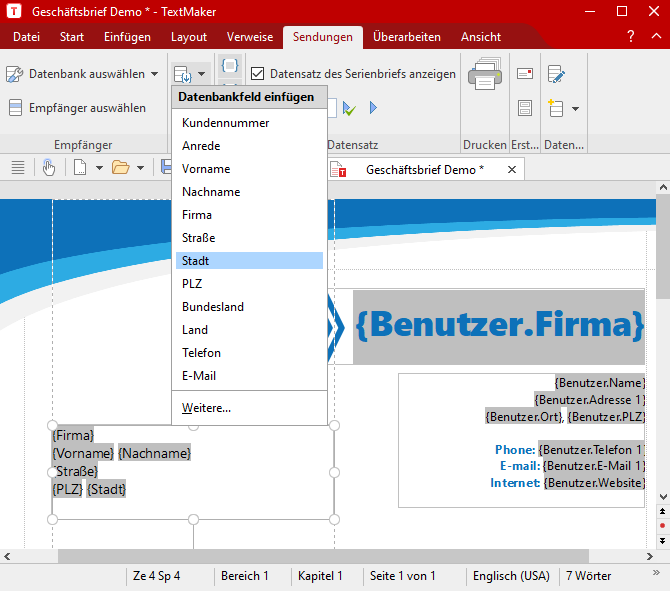Image resolution: width=670 pixels, height=591 pixels.
Task: Click the help question mark icon
Action: [631, 36]
